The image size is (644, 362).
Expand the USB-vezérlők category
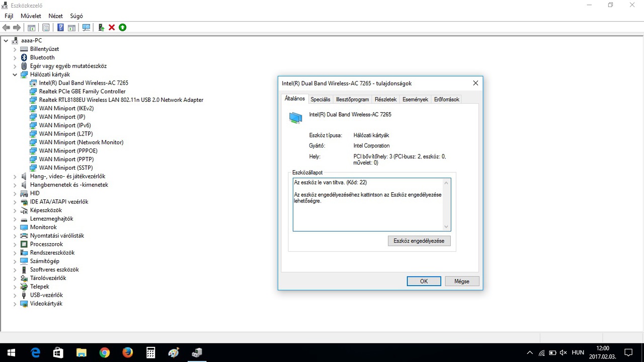coord(15,295)
